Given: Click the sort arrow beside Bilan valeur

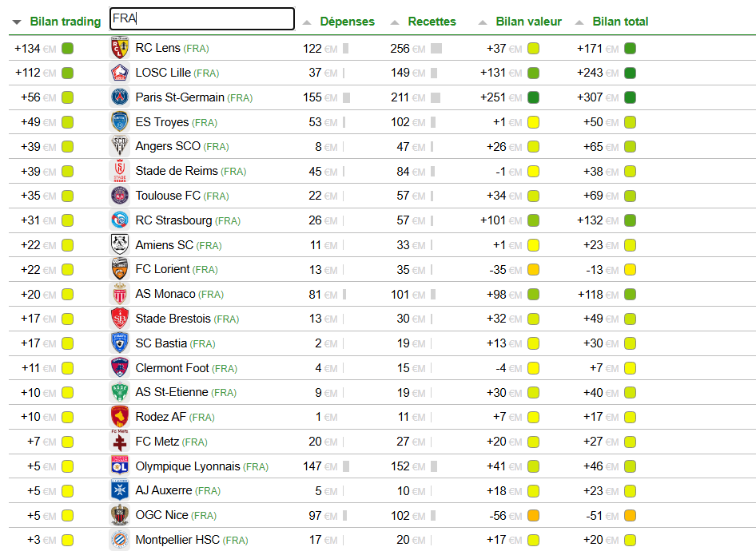Looking at the screenshot, I should point(483,22).
